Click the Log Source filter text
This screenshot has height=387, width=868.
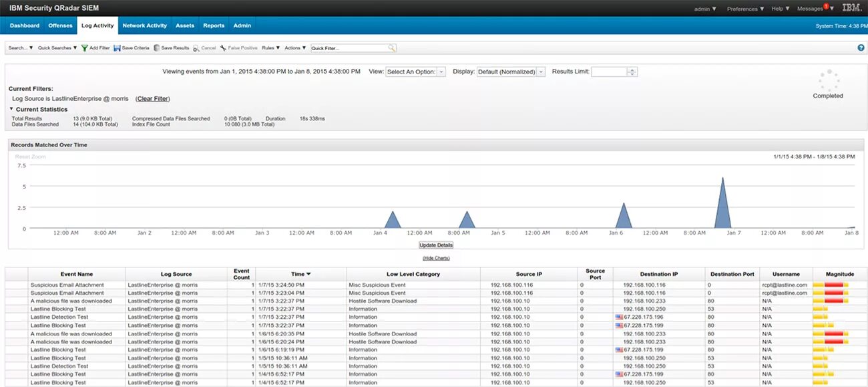[x=70, y=98]
